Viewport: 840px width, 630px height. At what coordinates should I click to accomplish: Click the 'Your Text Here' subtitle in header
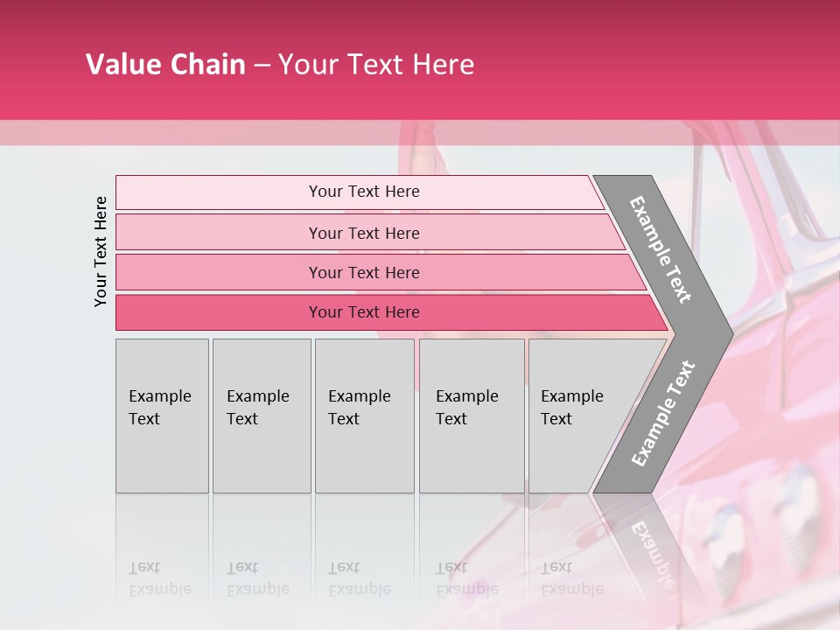[x=376, y=65]
